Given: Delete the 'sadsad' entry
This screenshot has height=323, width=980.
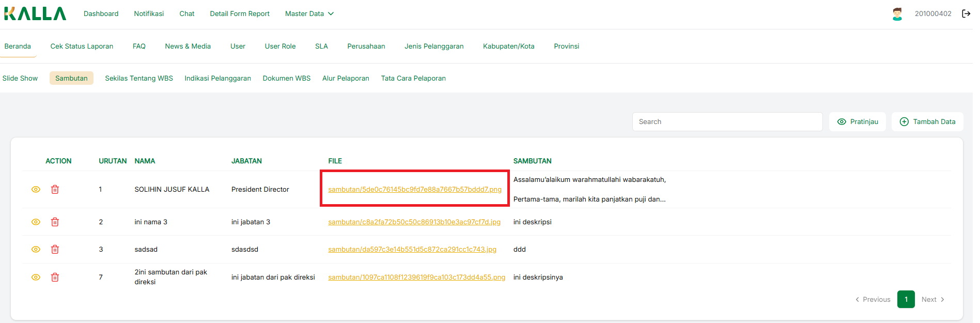Looking at the screenshot, I should click(x=55, y=250).
